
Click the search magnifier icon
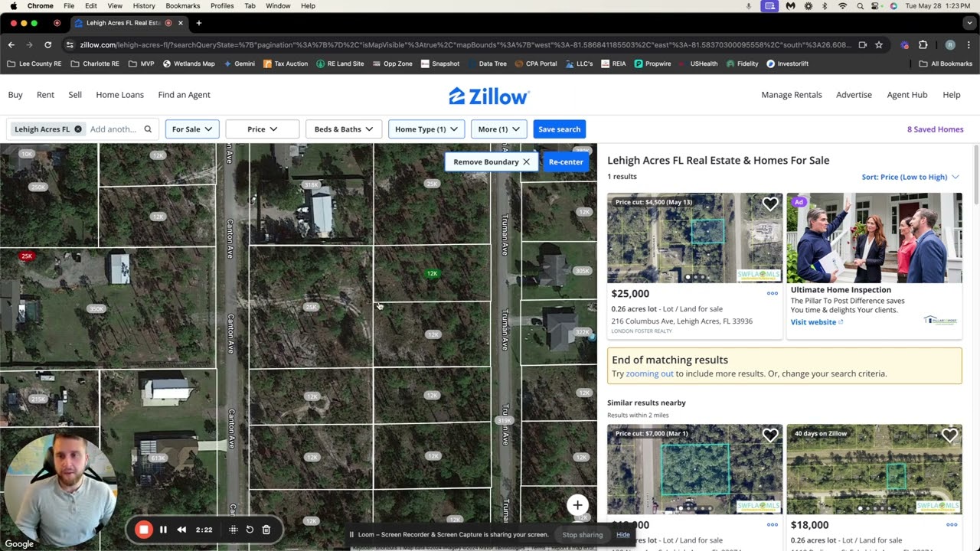148,129
